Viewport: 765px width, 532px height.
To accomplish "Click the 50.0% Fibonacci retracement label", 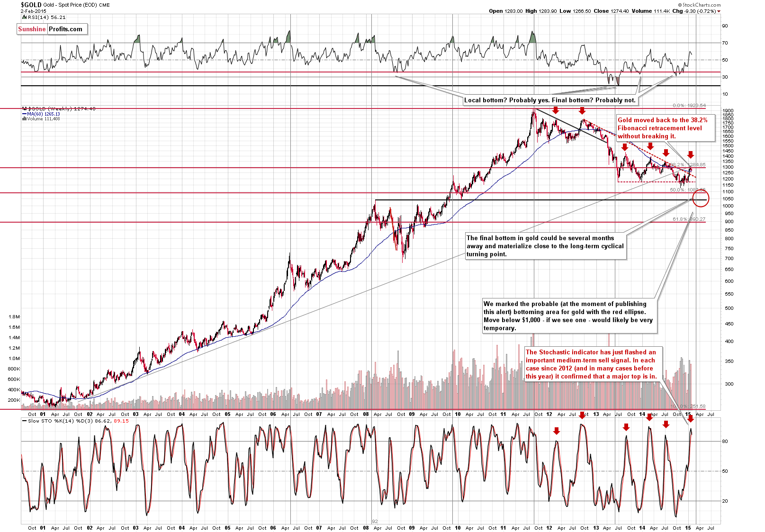I will coord(688,190).
